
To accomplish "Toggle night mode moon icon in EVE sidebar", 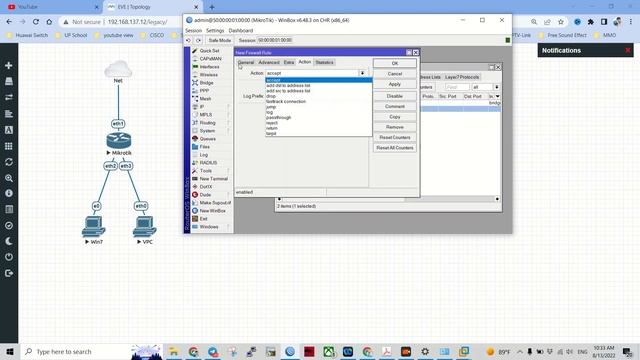I will (x=9, y=241).
